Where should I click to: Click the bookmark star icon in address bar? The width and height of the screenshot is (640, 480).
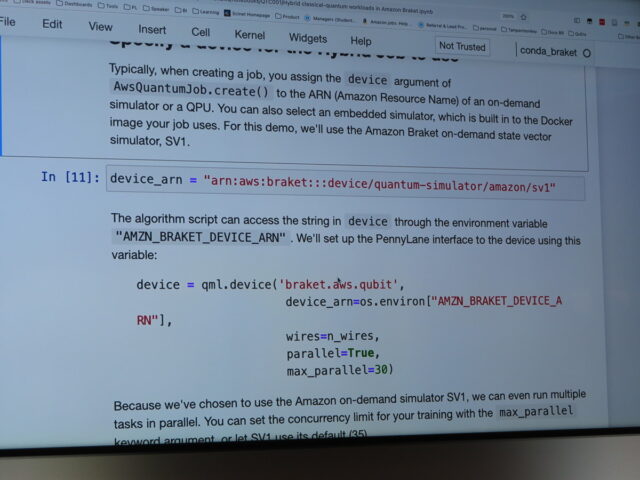523,17
